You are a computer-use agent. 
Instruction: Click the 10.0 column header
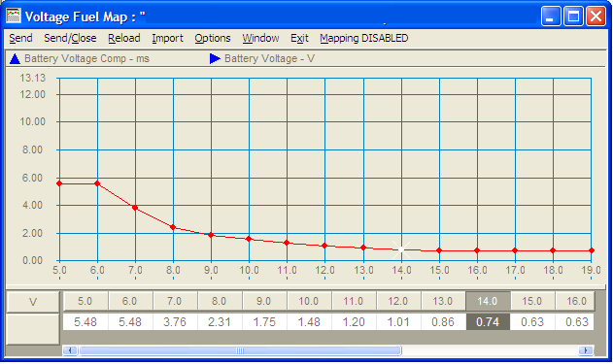[309, 301]
